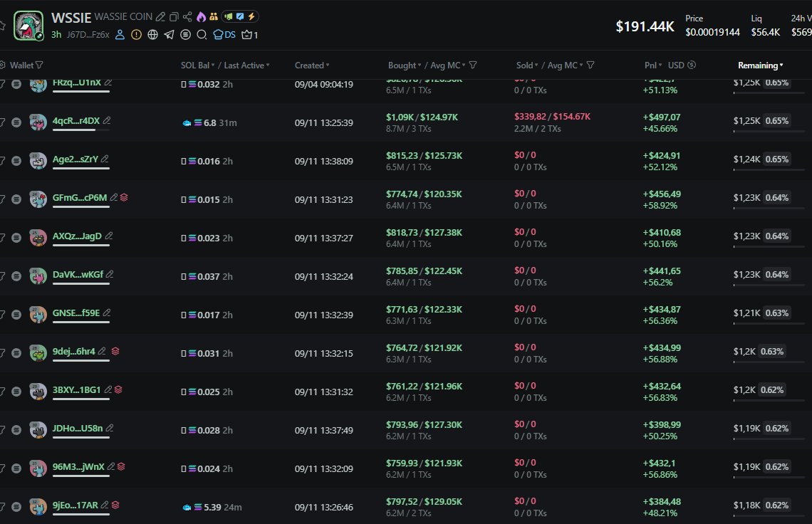This screenshot has width=812, height=524.
Task: Click gray circle icon in GNSE...f59E row
Action: [x=16, y=315]
